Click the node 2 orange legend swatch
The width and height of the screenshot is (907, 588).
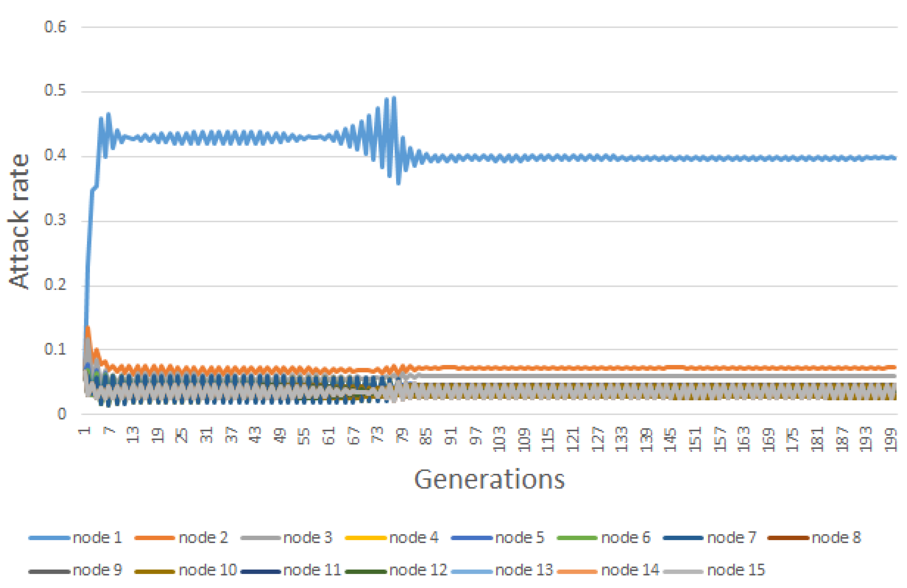155,538
